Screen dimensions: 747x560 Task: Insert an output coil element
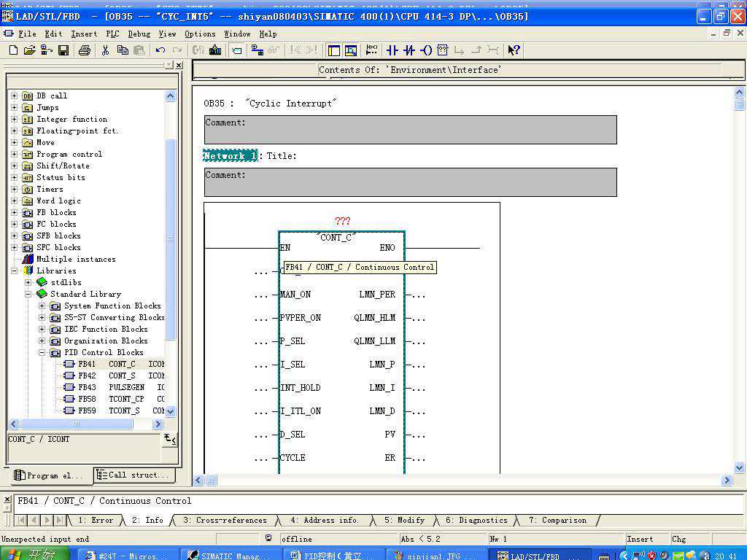pos(426,50)
